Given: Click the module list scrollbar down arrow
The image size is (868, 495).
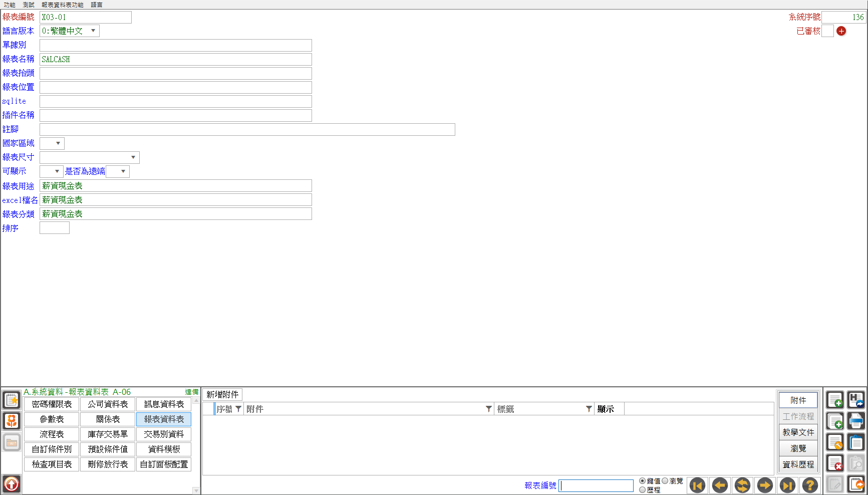Looking at the screenshot, I should [x=196, y=491].
